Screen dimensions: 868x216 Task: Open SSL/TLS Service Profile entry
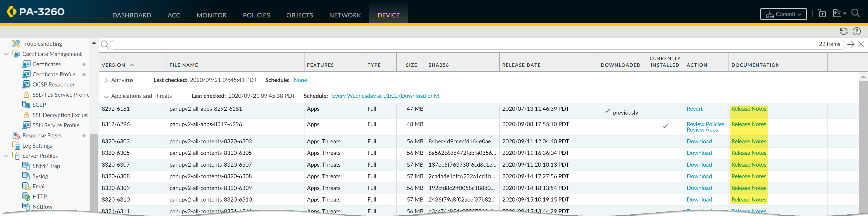[61, 95]
